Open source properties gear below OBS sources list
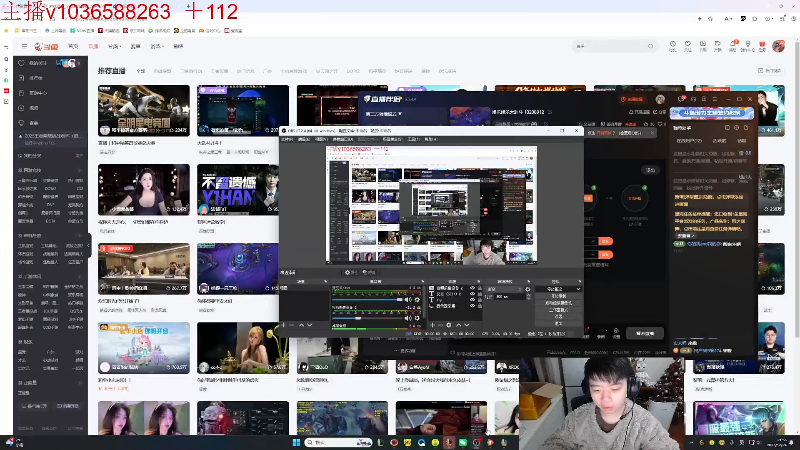This screenshot has height=450, width=800. (x=449, y=325)
